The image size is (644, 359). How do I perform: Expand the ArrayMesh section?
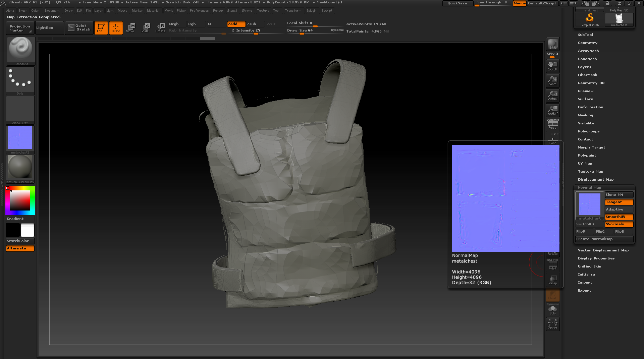pos(588,51)
